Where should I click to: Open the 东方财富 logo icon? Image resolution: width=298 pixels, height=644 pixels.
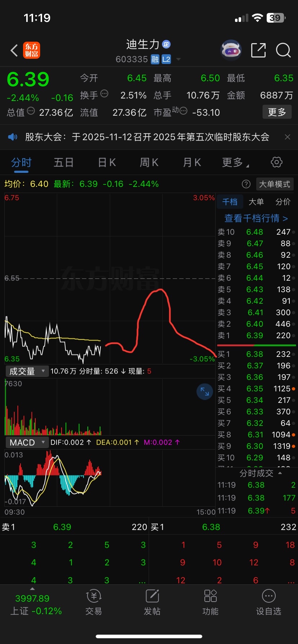click(32, 50)
